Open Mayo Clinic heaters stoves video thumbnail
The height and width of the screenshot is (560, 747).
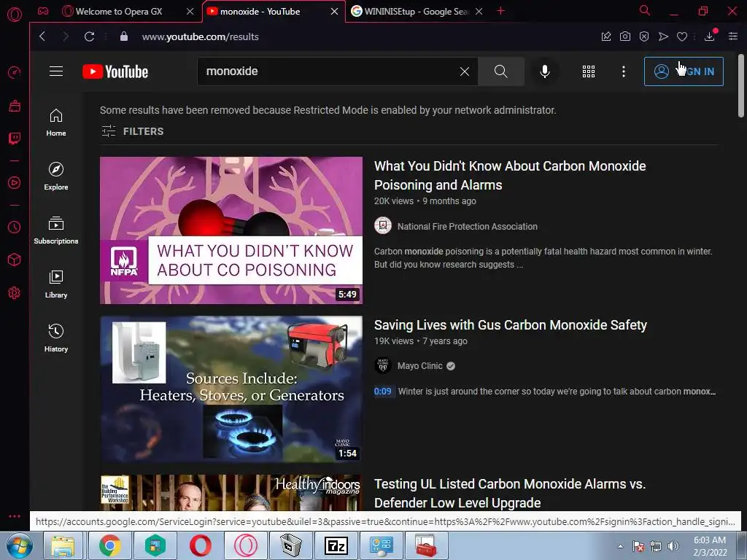coord(231,389)
